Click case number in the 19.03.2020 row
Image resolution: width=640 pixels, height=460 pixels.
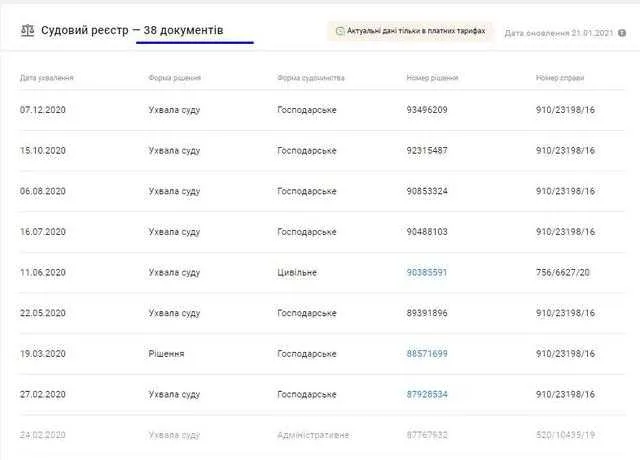[565, 354]
